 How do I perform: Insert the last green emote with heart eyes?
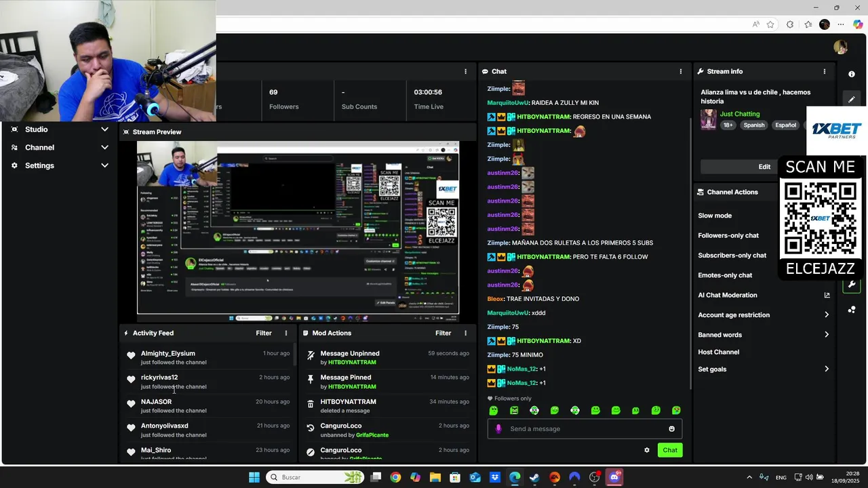point(676,410)
